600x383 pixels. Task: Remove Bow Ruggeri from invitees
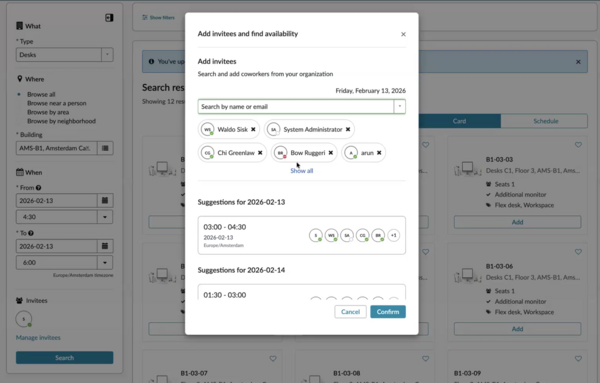(331, 153)
